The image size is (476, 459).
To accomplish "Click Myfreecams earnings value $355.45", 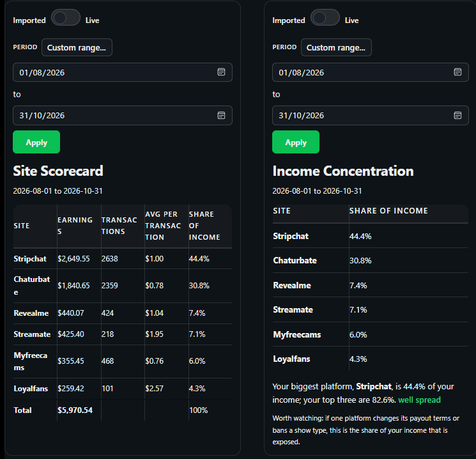I will [71, 361].
